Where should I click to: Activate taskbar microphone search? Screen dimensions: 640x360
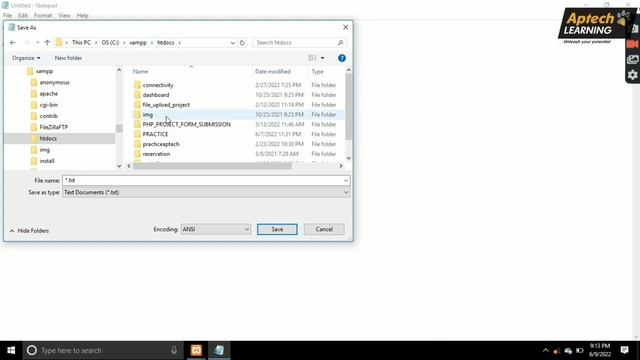pos(174,350)
